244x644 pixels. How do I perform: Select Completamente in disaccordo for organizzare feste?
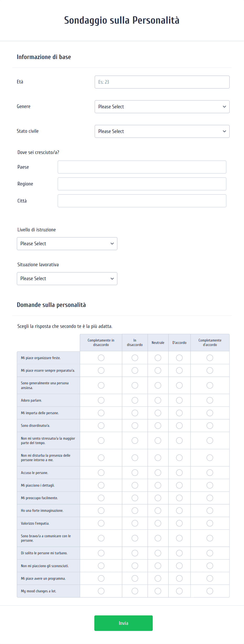click(101, 358)
